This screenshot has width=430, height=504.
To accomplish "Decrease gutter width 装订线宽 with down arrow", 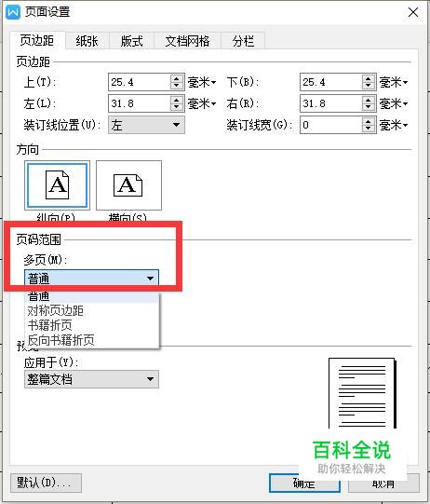I will [369, 129].
